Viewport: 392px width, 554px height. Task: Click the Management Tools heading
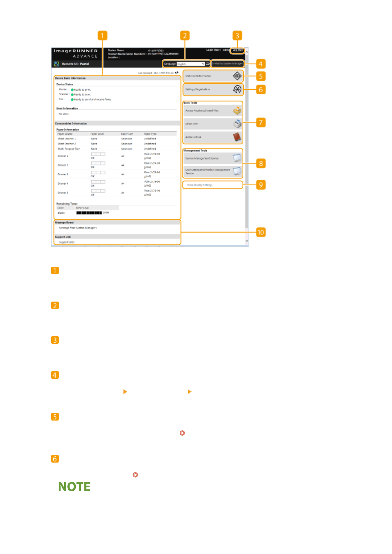[195, 151]
